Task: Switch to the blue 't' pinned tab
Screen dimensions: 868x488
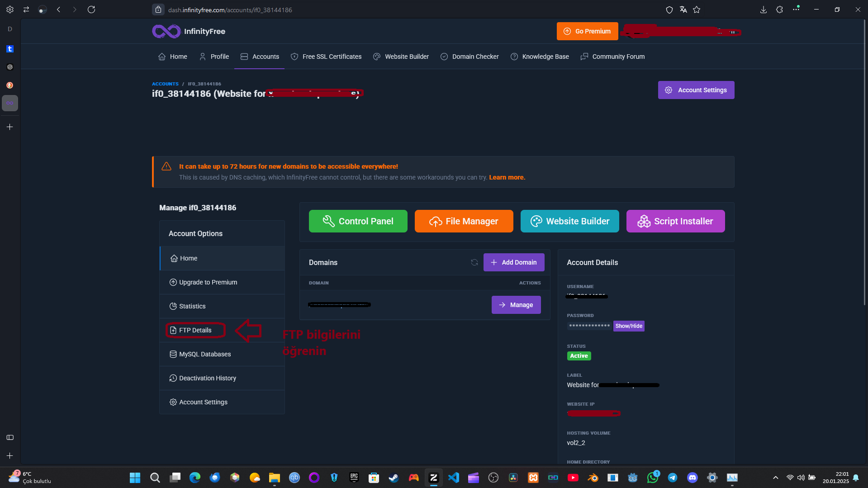Action: pos(10,49)
